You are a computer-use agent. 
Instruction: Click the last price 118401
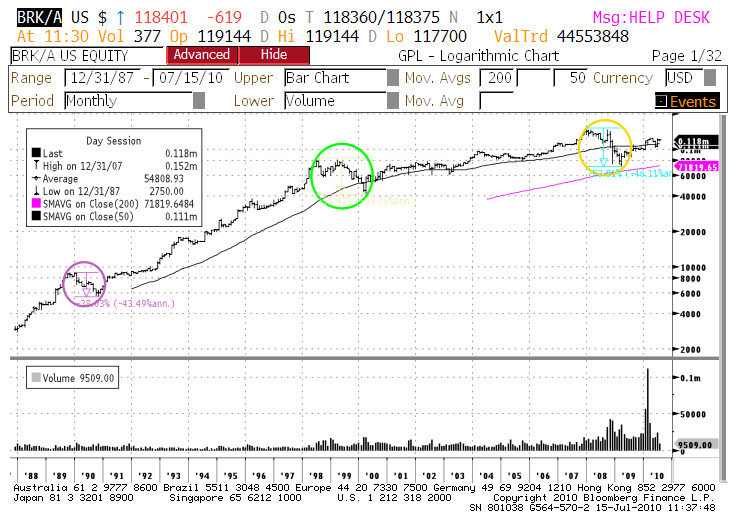pos(161,18)
